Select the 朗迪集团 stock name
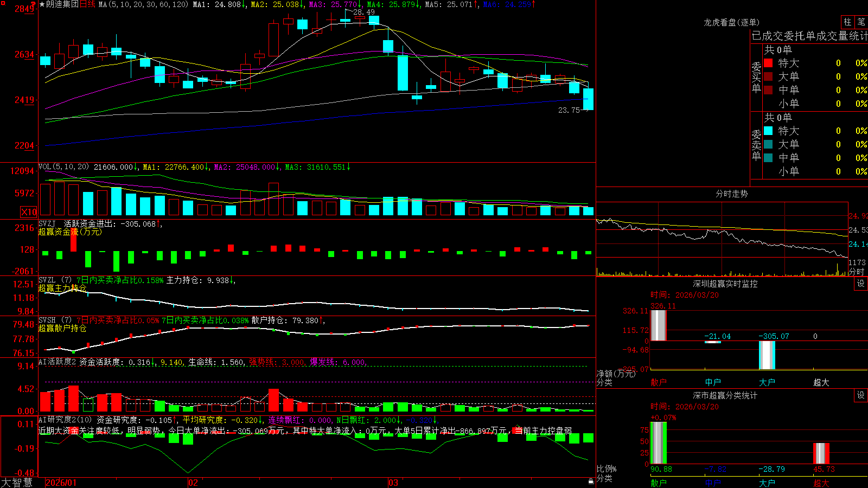868x488 pixels. [x=62, y=4]
